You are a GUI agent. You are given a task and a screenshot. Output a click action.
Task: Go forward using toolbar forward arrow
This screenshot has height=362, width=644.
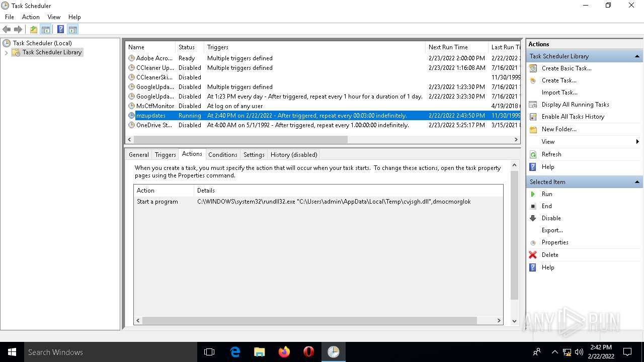18,30
